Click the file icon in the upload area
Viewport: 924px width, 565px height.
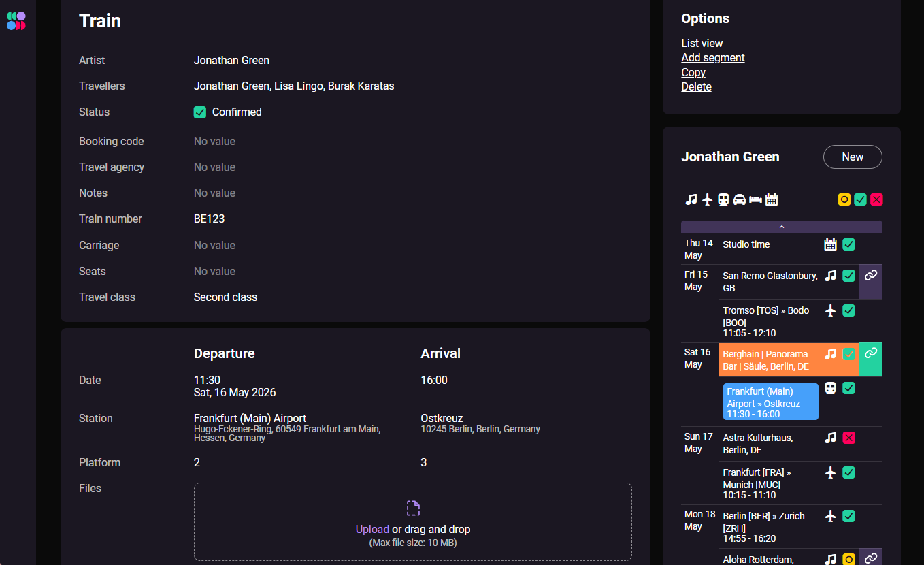point(413,508)
